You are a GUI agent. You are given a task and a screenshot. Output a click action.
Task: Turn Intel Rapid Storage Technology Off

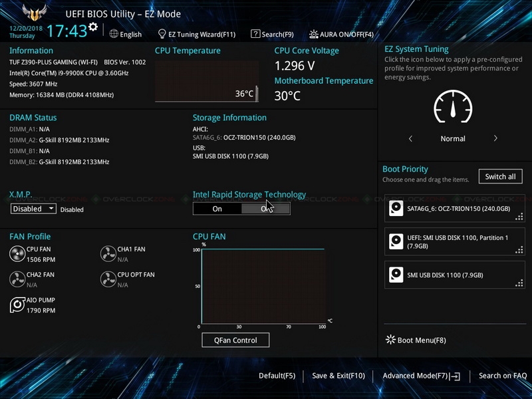pos(265,209)
